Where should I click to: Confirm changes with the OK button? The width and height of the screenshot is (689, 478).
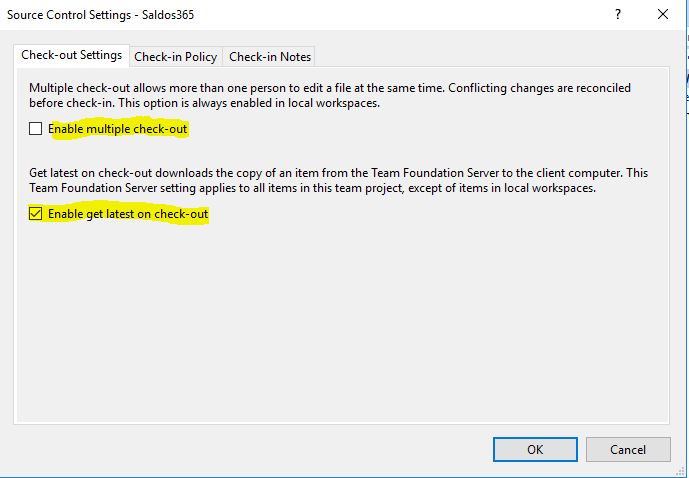(x=535, y=449)
